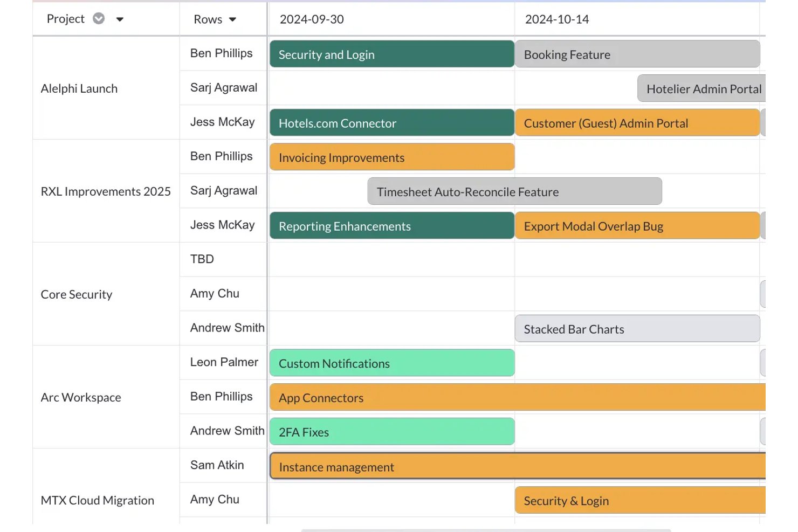This screenshot has height=532, width=798.
Task: Select the Arc Workspace project cell
Action: 106,397
